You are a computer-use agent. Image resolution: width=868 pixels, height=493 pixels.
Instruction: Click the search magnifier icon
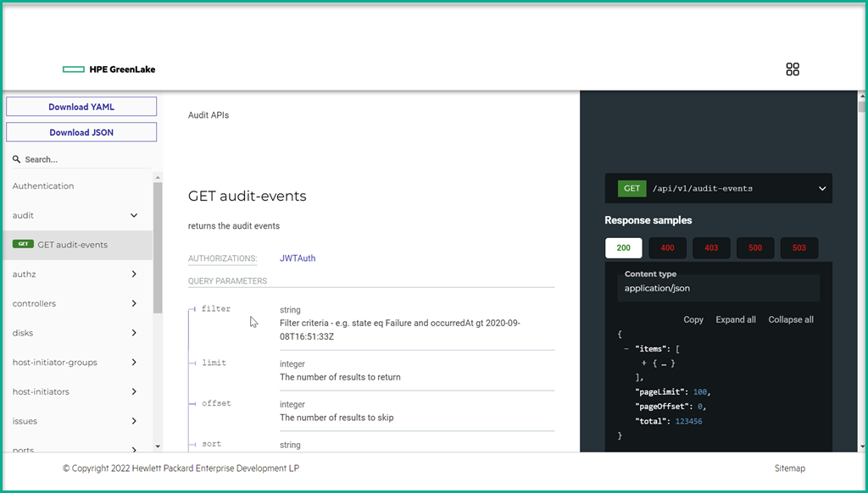17,159
